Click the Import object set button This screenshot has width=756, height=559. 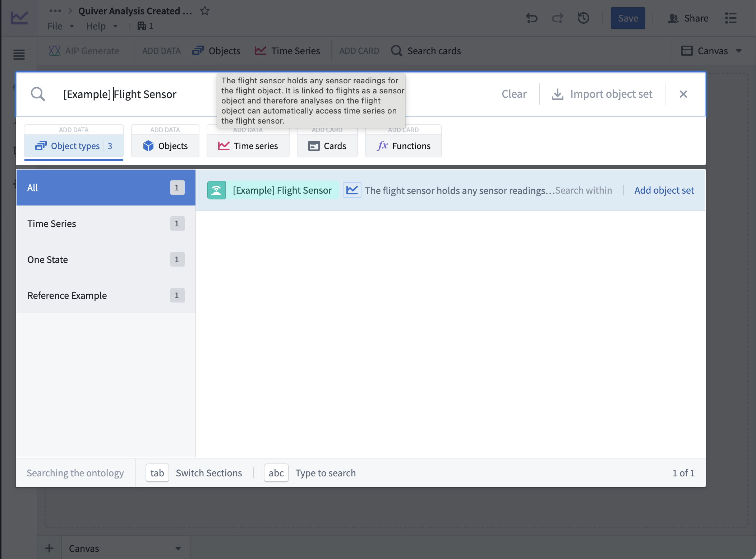pyautogui.click(x=602, y=94)
